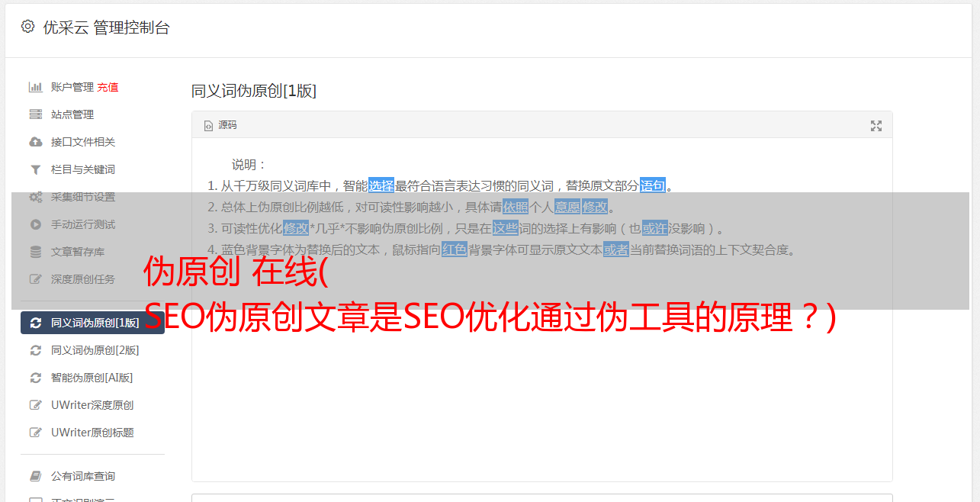Click the gear icon beside 优采云 title

click(28, 27)
